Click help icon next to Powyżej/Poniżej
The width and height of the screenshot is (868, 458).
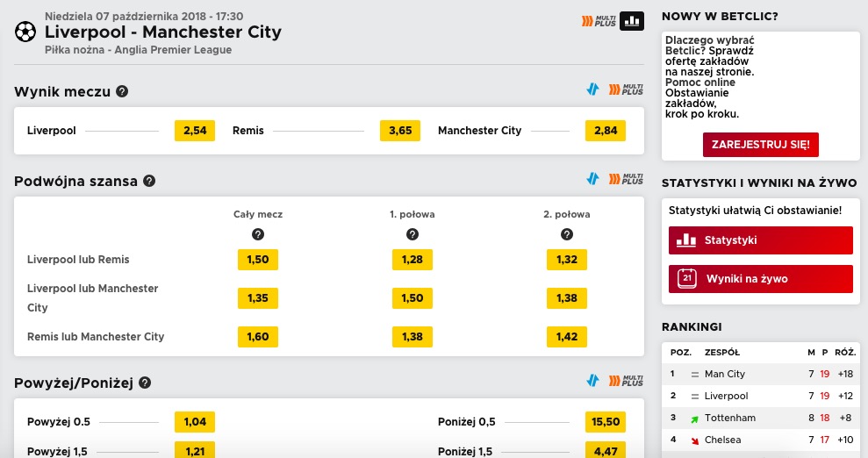145,383
